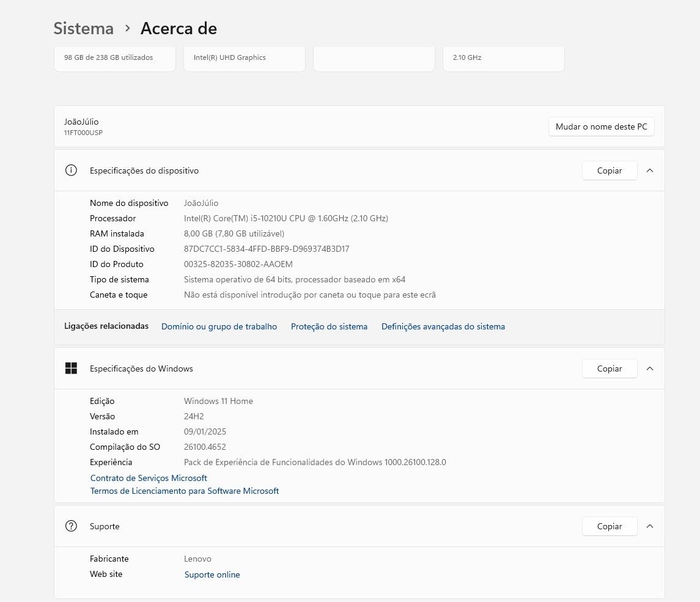Click the info icon beside Especificações do dispositivo

tap(71, 171)
